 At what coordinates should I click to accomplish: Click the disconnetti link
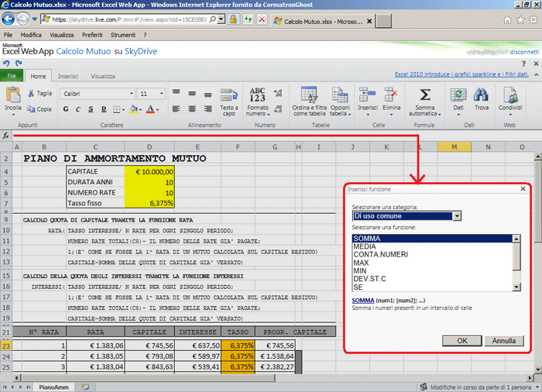(524, 52)
